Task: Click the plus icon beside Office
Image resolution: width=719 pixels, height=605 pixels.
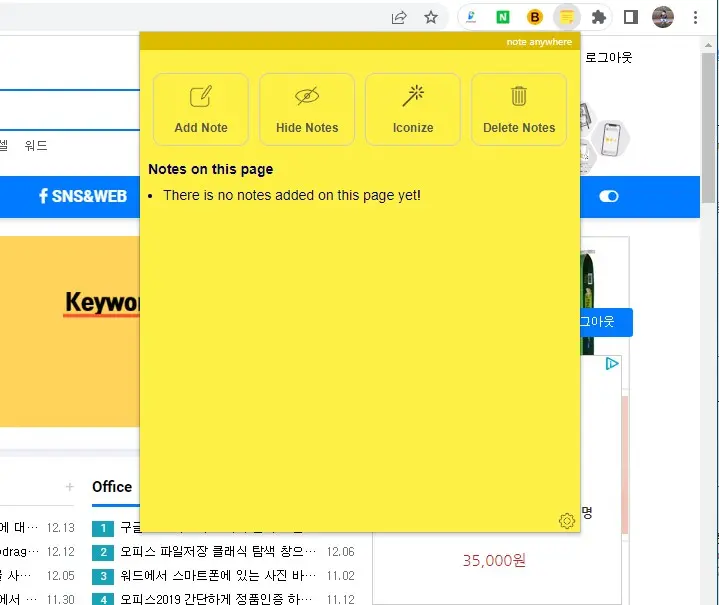Action: point(69,487)
